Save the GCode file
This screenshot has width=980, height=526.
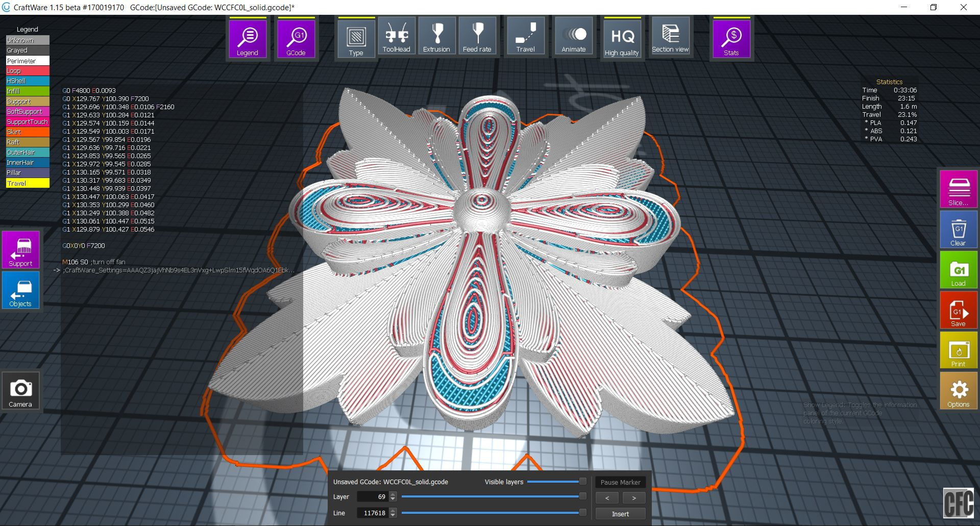pos(959,310)
